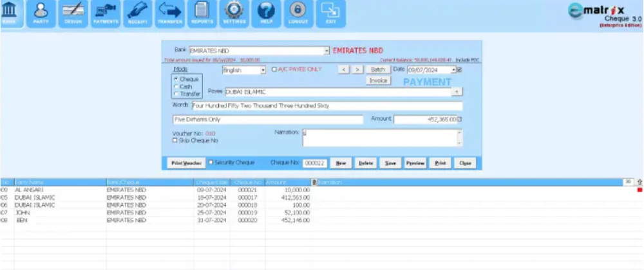Click the Batch button
Image resolution: width=644 pixels, height=270 pixels.
378,69
